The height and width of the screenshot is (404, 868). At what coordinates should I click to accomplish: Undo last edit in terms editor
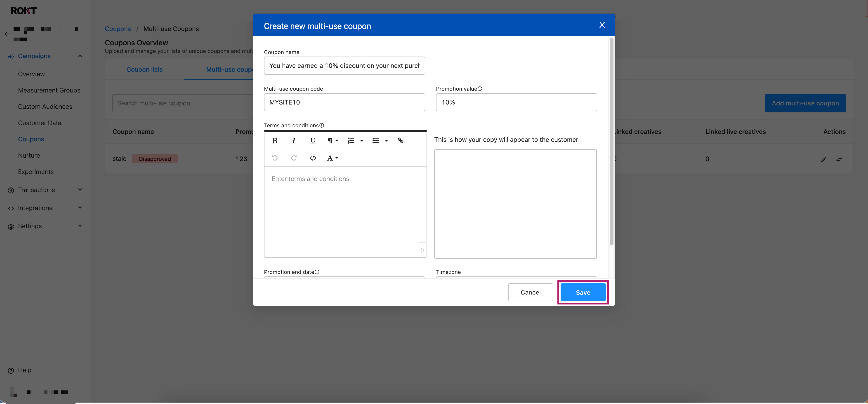tap(275, 158)
